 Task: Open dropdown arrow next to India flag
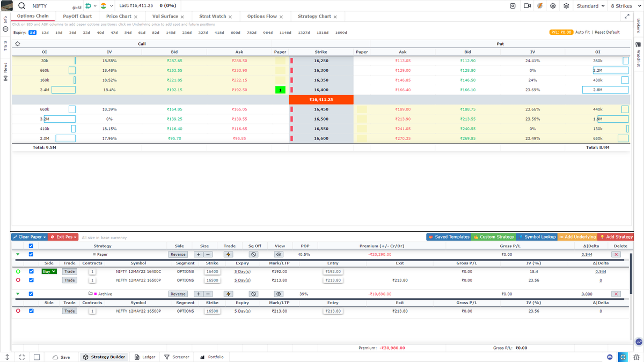pyautogui.click(x=111, y=6)
